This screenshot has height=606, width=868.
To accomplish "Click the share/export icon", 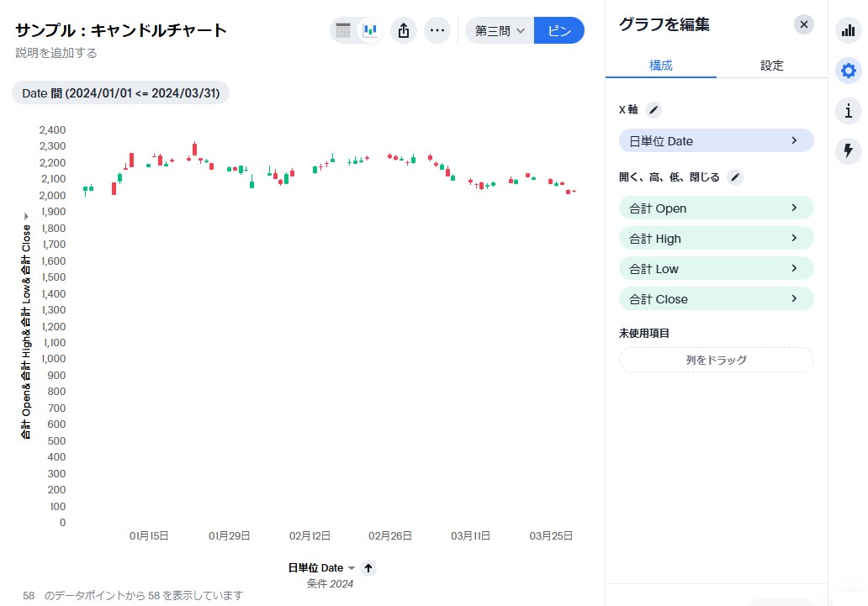I will (x=404, y=31).
